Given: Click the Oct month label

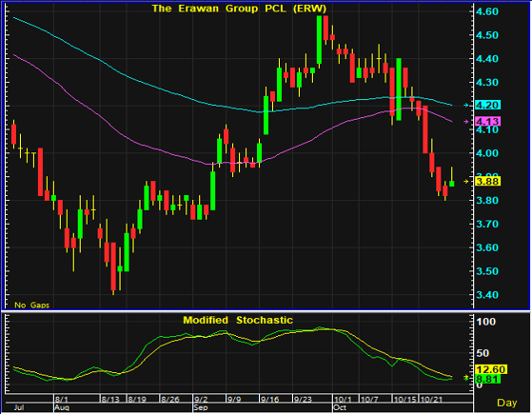Looking at the screenshot, I should pyautogui.click(x=340, y=407).
